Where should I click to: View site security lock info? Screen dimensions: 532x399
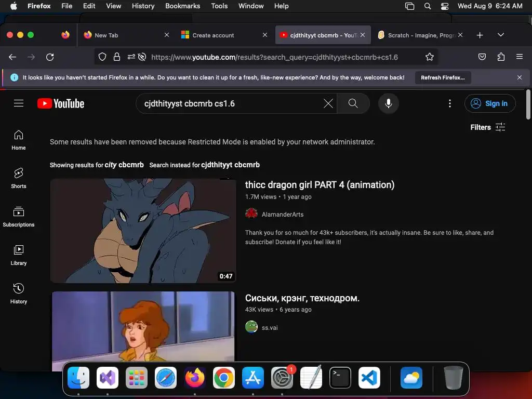(117, 57)
